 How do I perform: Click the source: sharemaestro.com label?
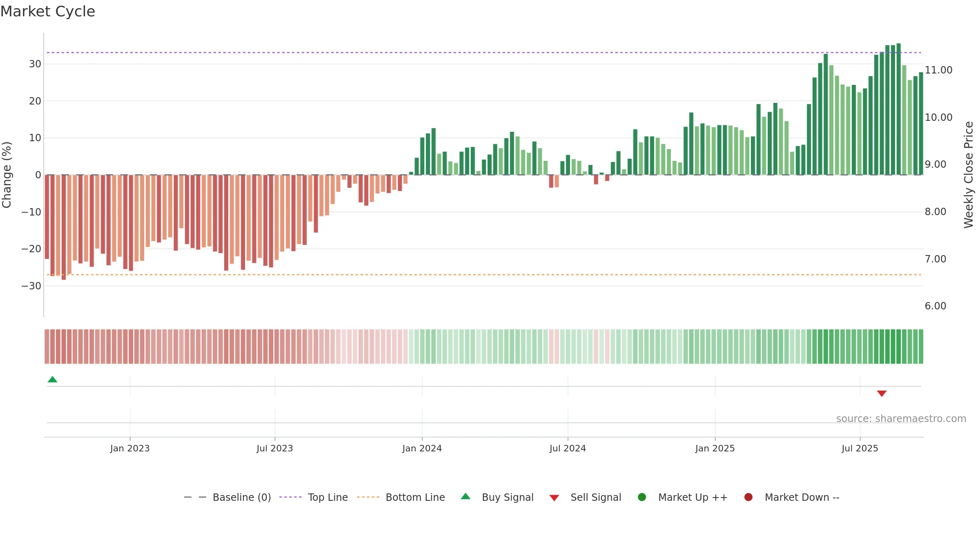(x=901, y=418)
